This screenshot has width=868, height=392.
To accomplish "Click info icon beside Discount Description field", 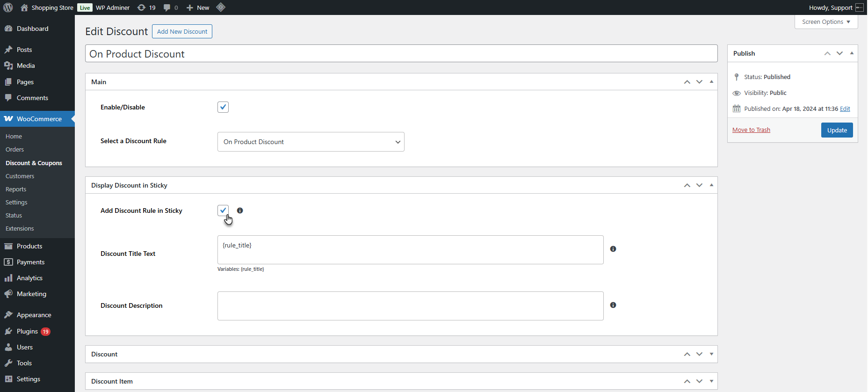I will pyautogui.click(x=613, y=305).
